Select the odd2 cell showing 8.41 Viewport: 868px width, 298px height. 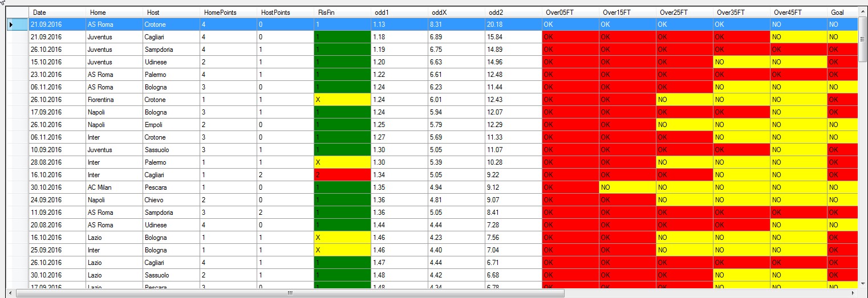pyautogui.click(x=513, y=213)
